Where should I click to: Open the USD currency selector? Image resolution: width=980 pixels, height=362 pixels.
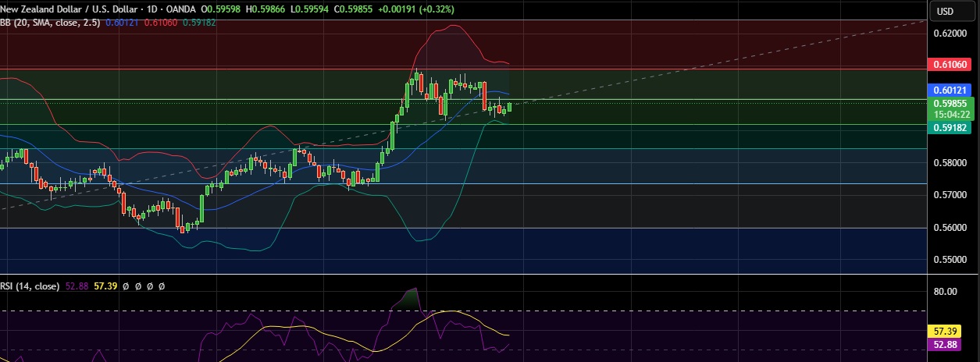[x=945, y=11]
